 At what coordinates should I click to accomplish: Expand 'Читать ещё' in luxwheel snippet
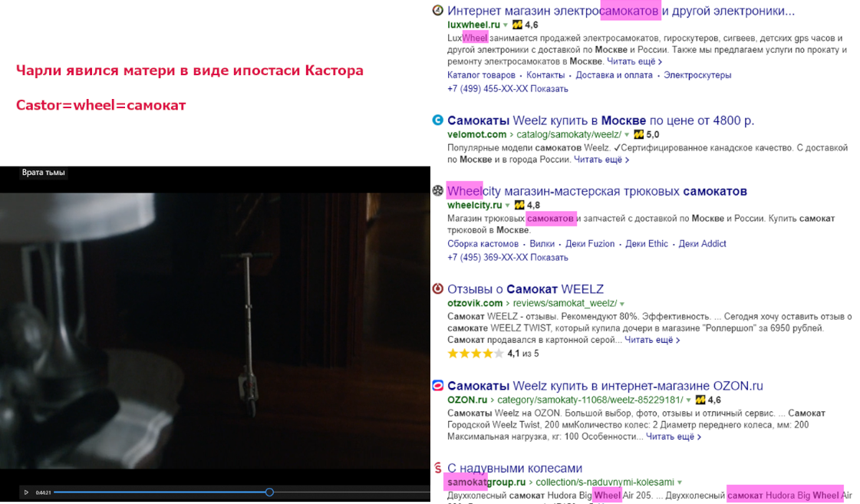click(x=634, y=61)
